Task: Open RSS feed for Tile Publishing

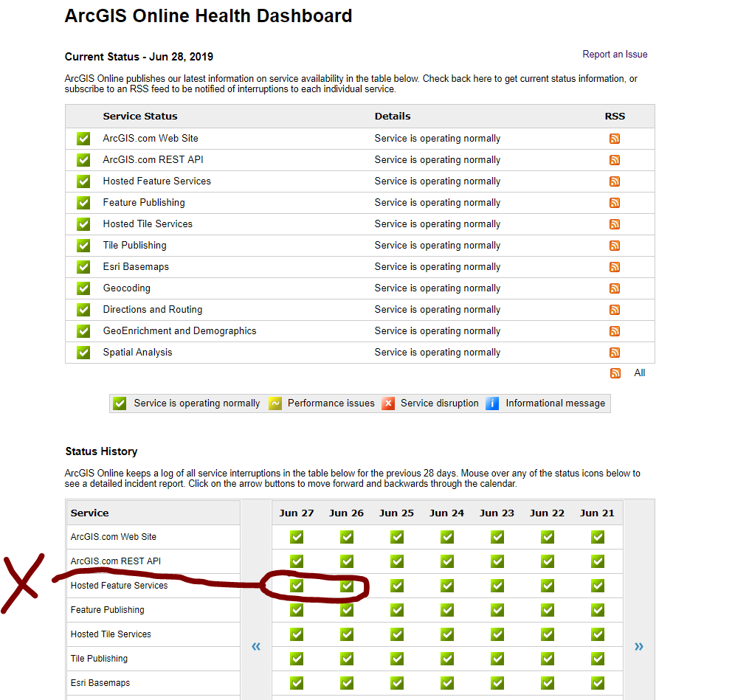Action: point(614,246)
